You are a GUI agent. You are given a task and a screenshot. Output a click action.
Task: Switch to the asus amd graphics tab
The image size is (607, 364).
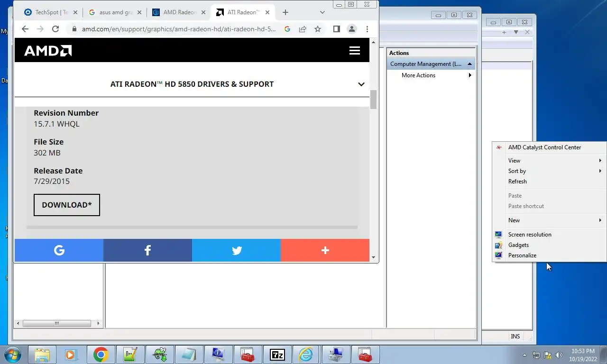click(x=114, y=12)
